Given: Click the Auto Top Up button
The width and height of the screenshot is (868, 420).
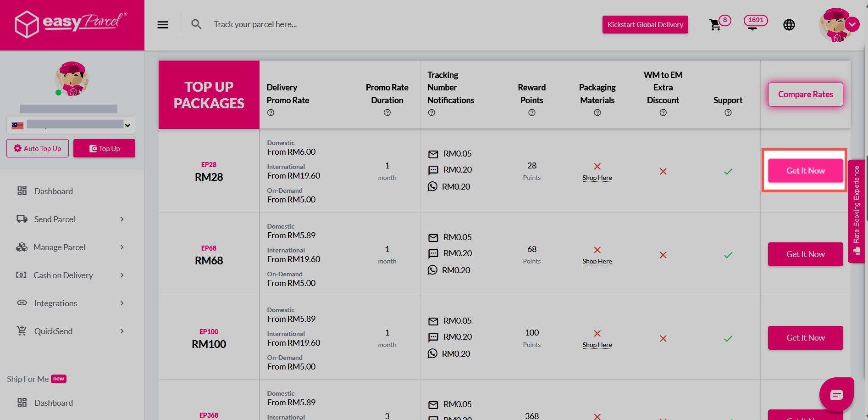Looking at the screenshot, I should 38,148.
